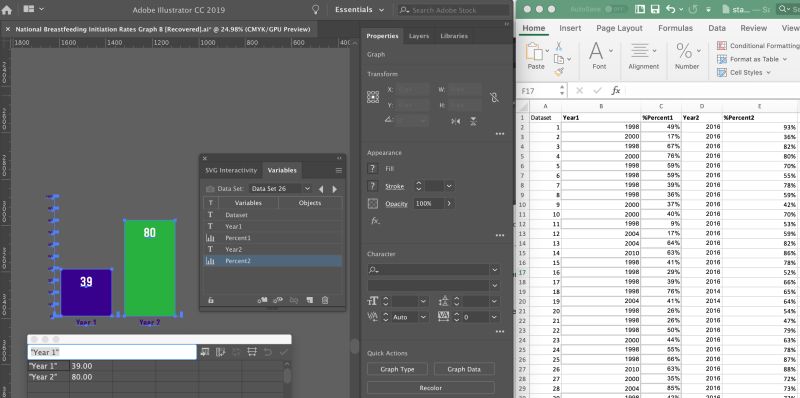Select the Percent1 graph variable row

pos(273,238)
